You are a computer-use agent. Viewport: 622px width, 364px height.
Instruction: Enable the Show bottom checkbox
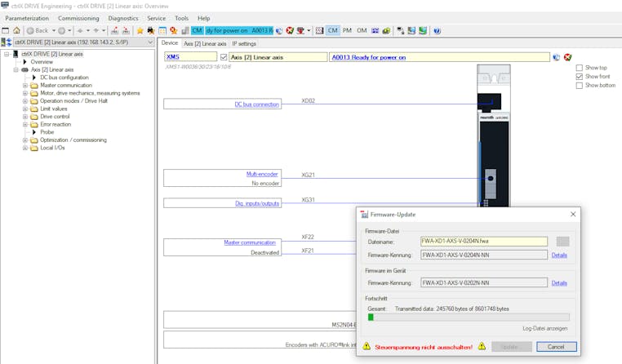pos(580,85)
